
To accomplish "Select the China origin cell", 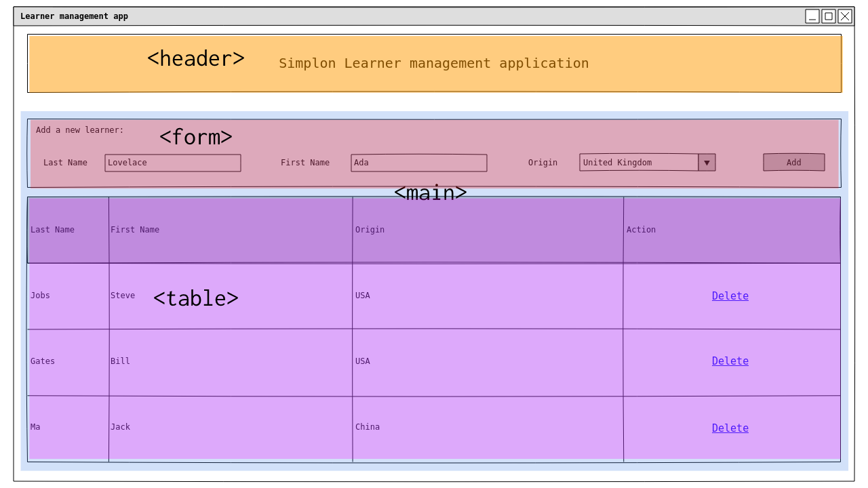I will point(368,427).
